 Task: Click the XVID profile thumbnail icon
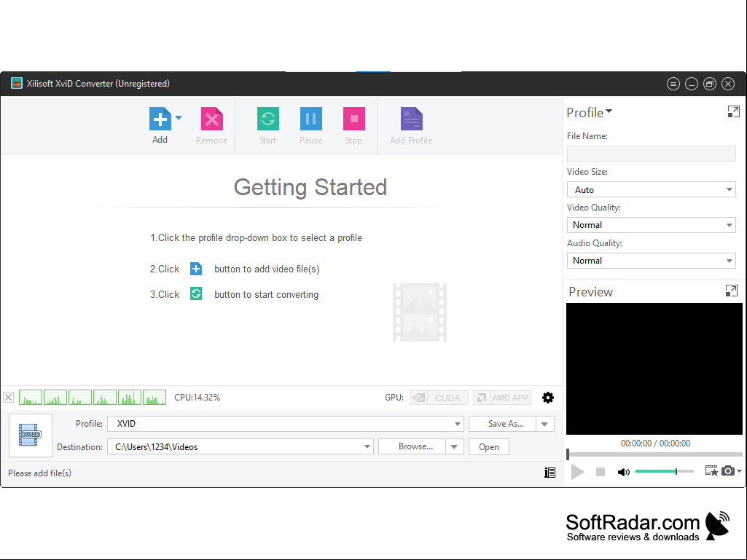pyautogui.click(x=31, y=435)
